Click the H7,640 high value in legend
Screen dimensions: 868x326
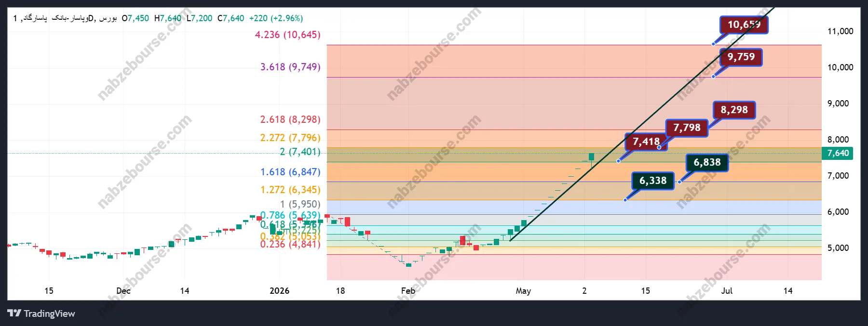coord(168,18)
